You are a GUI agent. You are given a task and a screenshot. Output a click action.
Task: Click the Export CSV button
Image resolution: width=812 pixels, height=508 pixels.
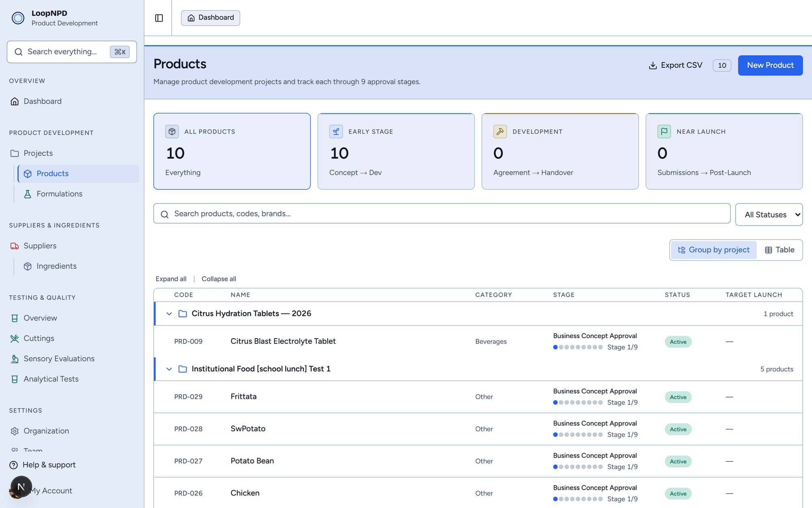(x=676, y=65)
